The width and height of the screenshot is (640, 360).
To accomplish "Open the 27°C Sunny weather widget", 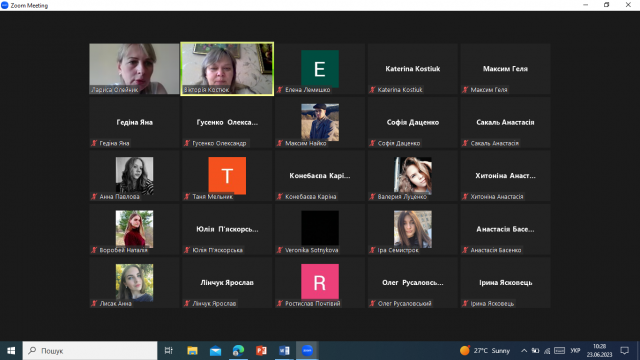I will click(484, 351).
